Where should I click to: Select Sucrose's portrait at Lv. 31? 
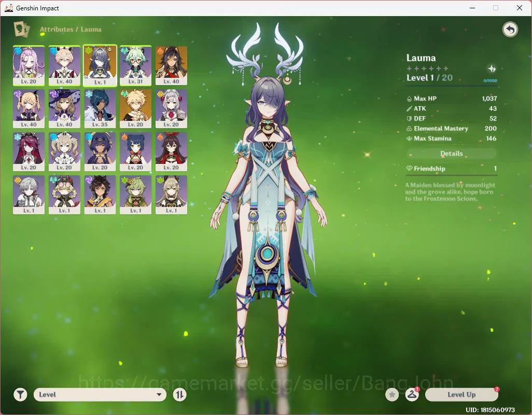pyautogui.click(x=136, y=66)
